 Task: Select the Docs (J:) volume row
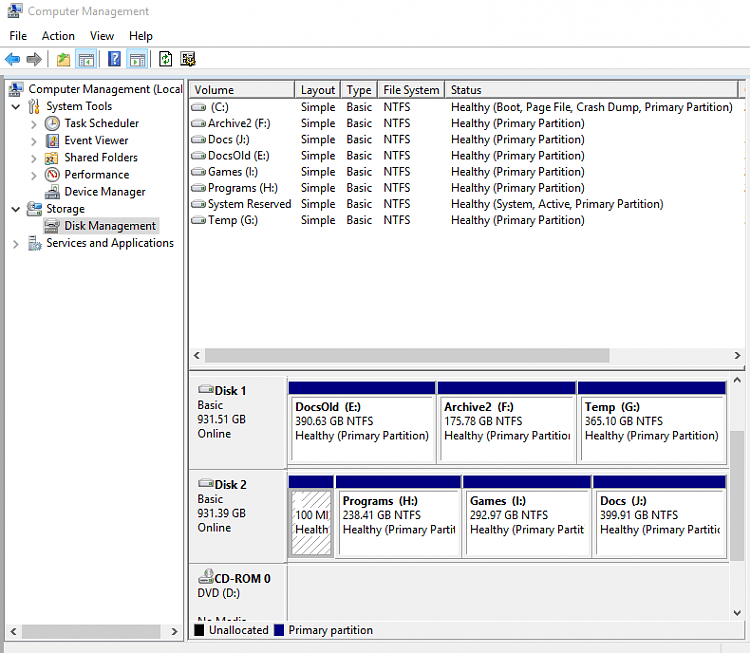pos(466,140)
